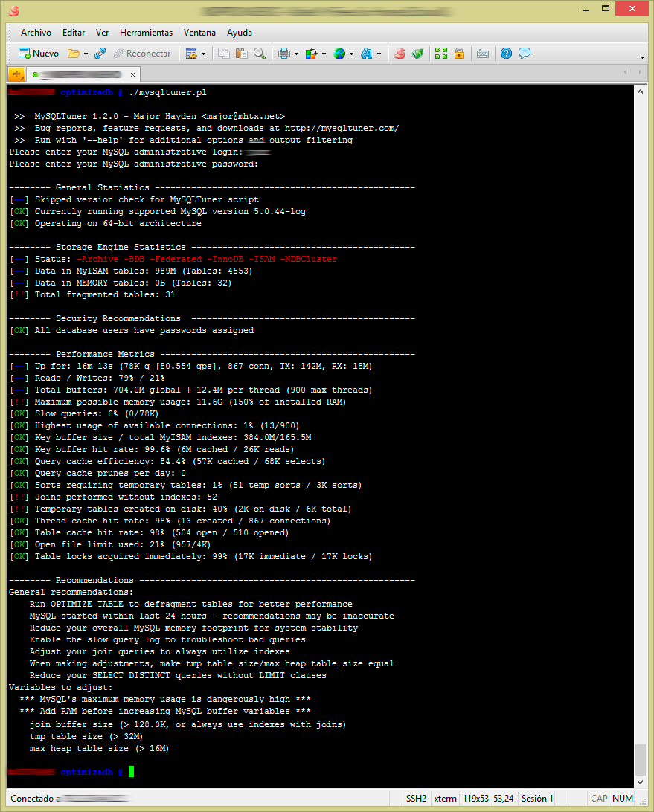Click the Reconectar button
Viewport: 654px width, 812px height.
142,54
